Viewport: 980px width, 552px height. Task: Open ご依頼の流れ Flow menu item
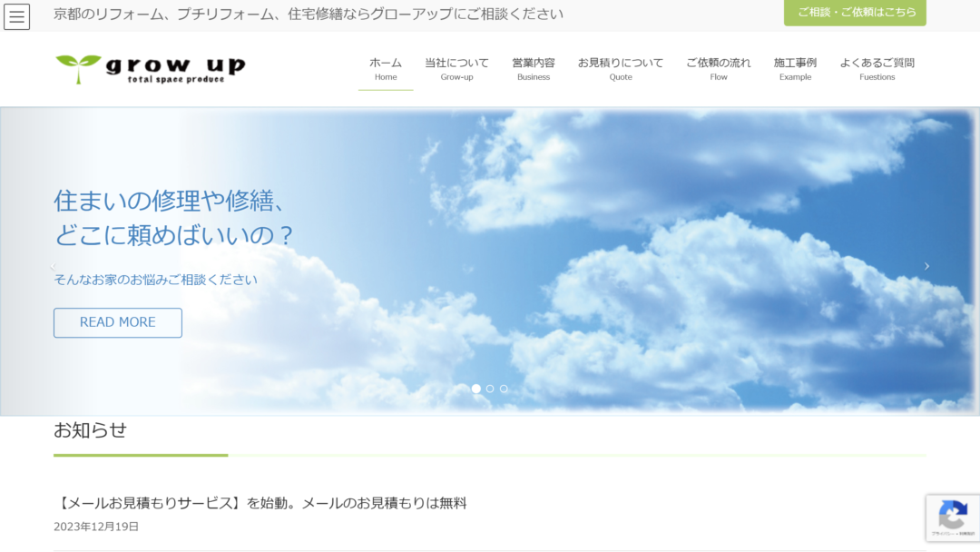[x=718, y=69]
